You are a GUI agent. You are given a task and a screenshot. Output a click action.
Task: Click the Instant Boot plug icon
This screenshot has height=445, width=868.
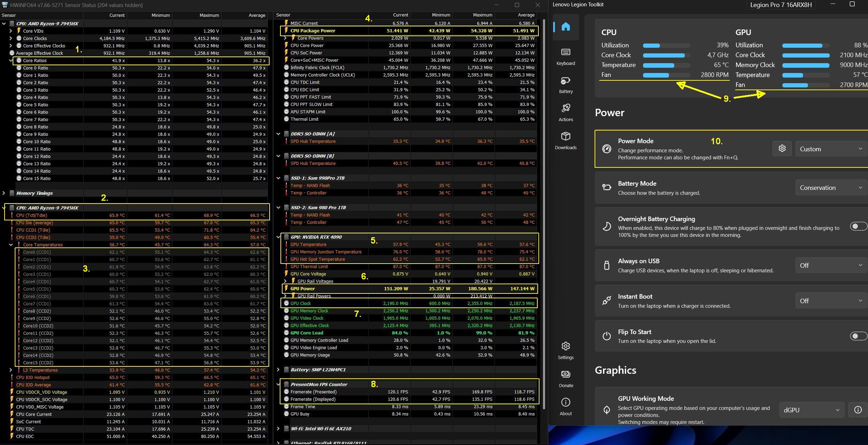[607, 301]
